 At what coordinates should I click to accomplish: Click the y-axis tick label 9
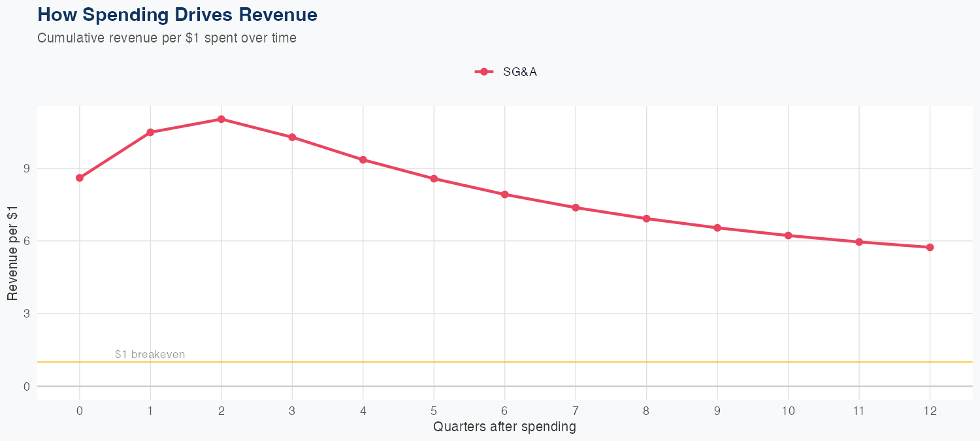[x=27, y=169]
